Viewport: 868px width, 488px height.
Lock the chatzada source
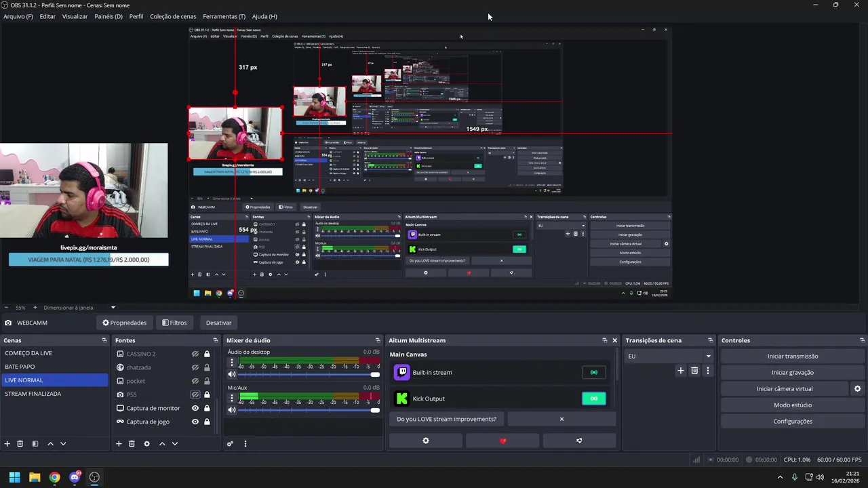pyautogui.click(x=207, y=367)
